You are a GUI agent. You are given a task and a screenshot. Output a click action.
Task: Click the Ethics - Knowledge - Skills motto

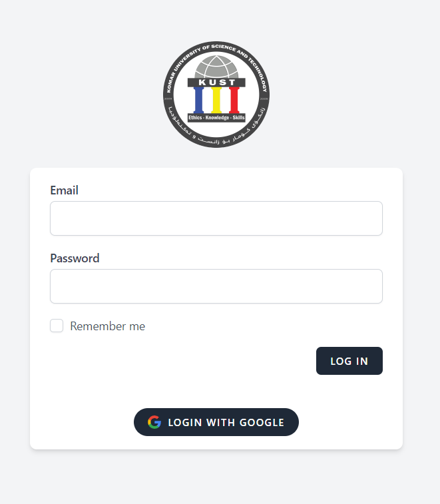216,118
